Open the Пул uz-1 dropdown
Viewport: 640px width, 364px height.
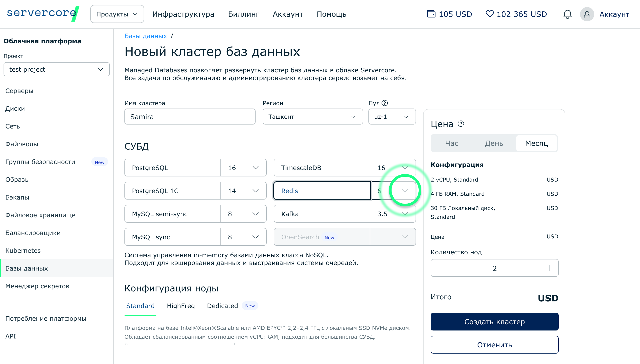[392, 117]
